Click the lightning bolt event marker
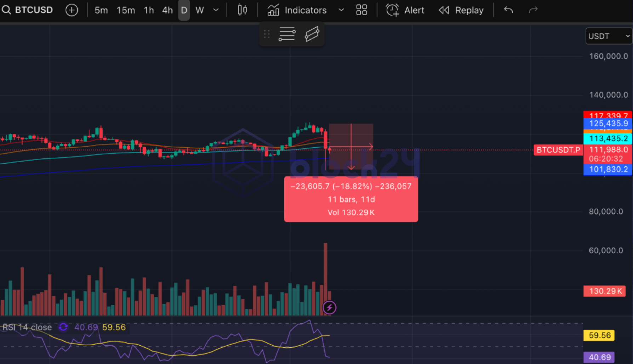The width and height of the screenshot is (633, 364). pos(329,308)
